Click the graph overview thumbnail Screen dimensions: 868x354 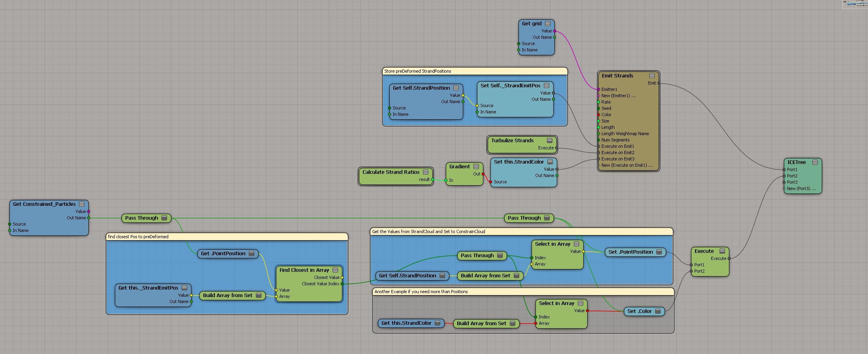[855, 4]
